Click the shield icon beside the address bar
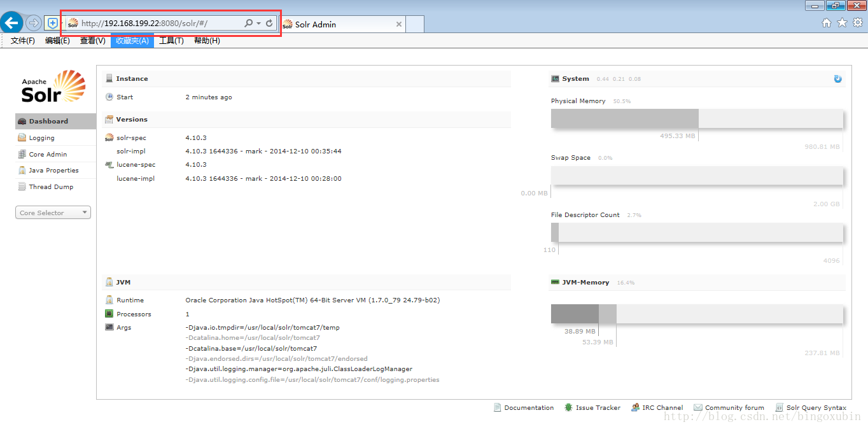The image size is (868, 429). [x=52, y=23]
